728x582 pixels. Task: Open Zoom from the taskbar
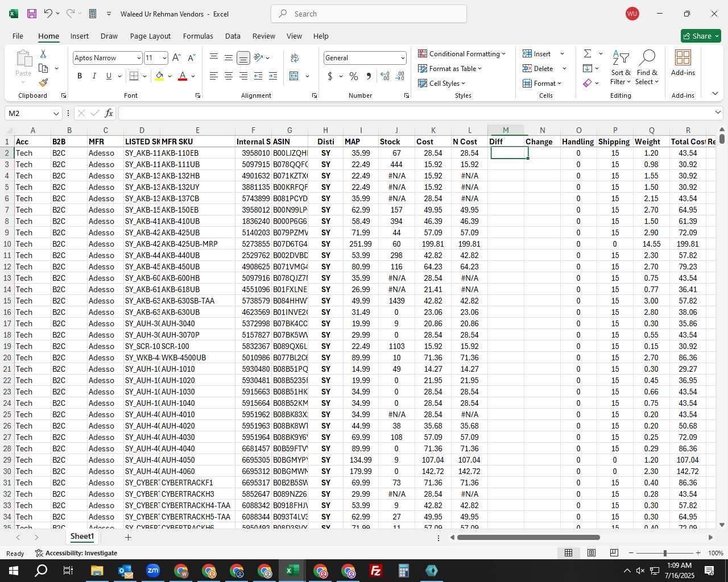pos(153,571)
